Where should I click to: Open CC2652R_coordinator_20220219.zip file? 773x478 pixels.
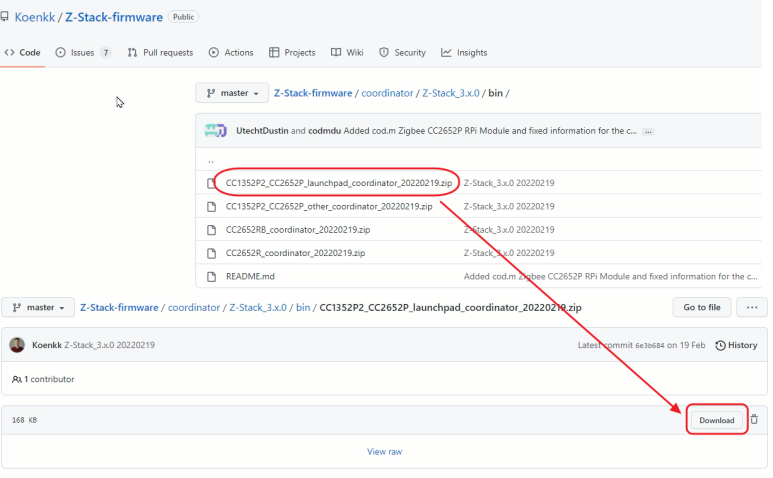tap(295, 253)
